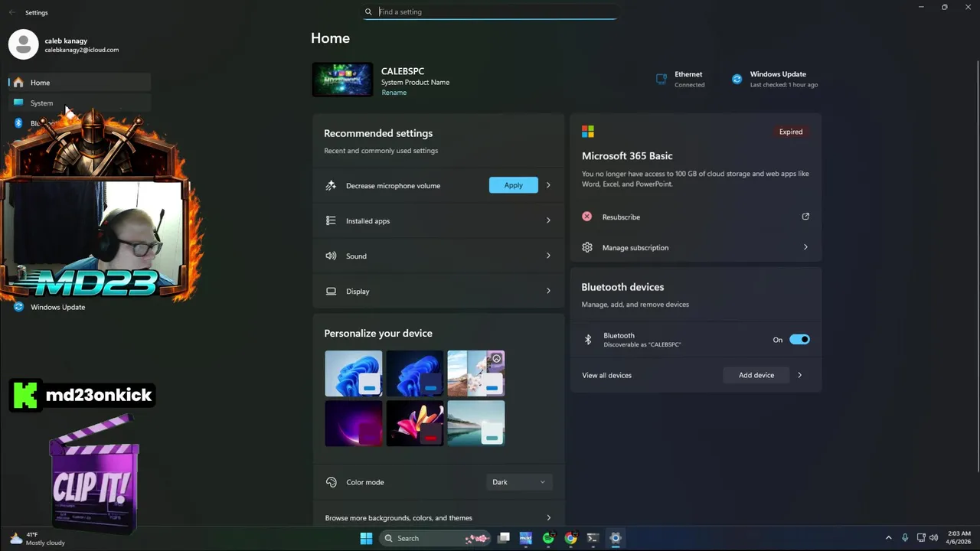980x551 pixels.
Task: Click the Ethernet status icon
Action: point(661,79)
